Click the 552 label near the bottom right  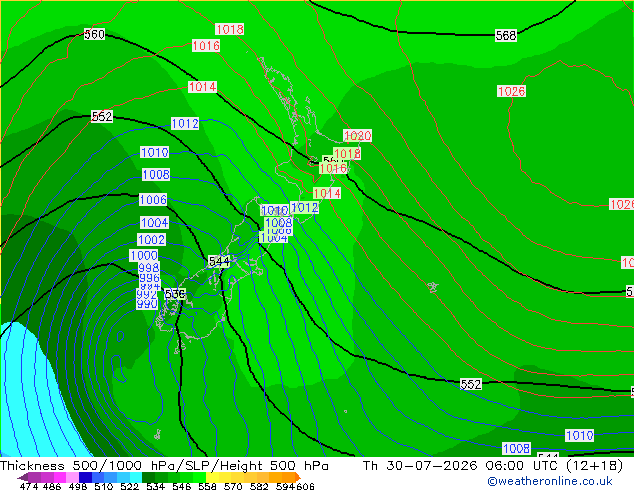pos(471,384)
